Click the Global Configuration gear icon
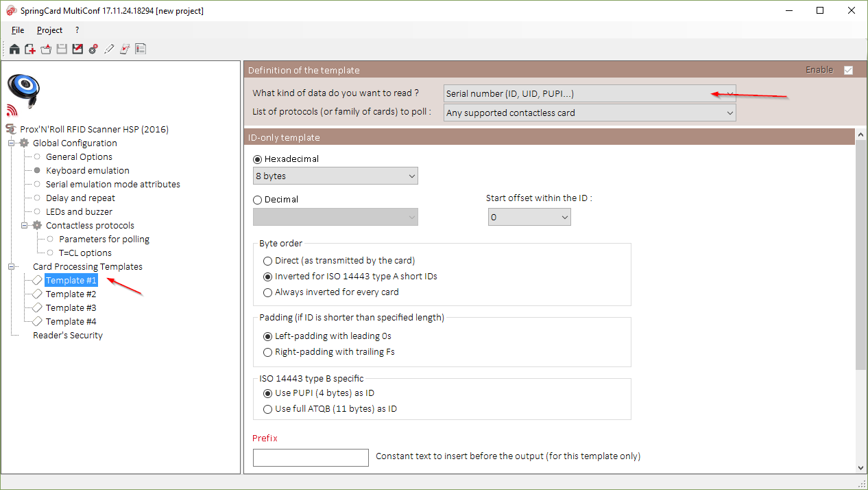The width and height of the screenshot is (868, 490). 24,143
